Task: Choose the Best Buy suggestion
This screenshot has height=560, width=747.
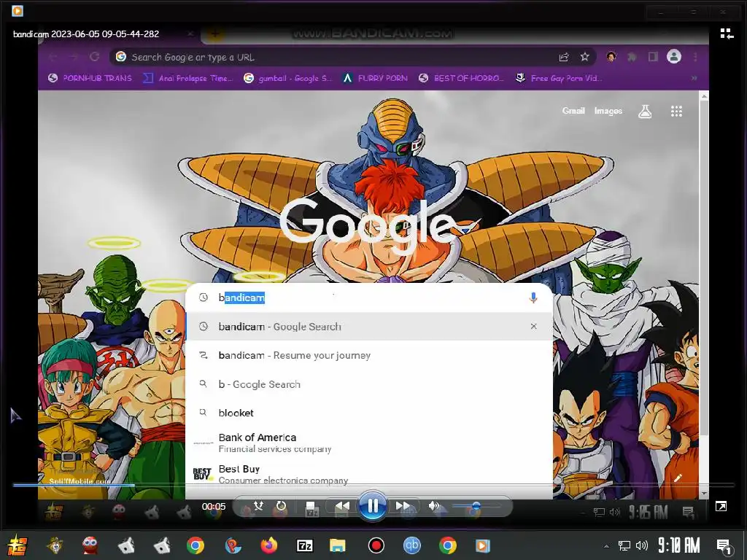Action: 368,474
